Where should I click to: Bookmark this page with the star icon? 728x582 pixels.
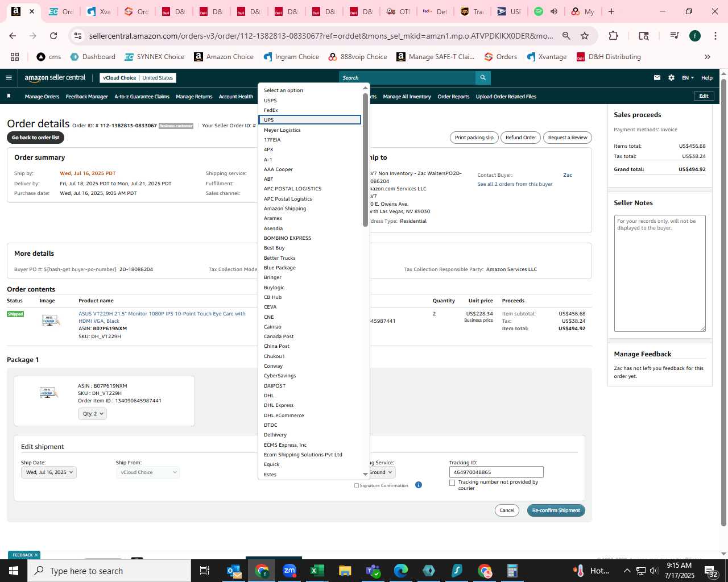585,36
